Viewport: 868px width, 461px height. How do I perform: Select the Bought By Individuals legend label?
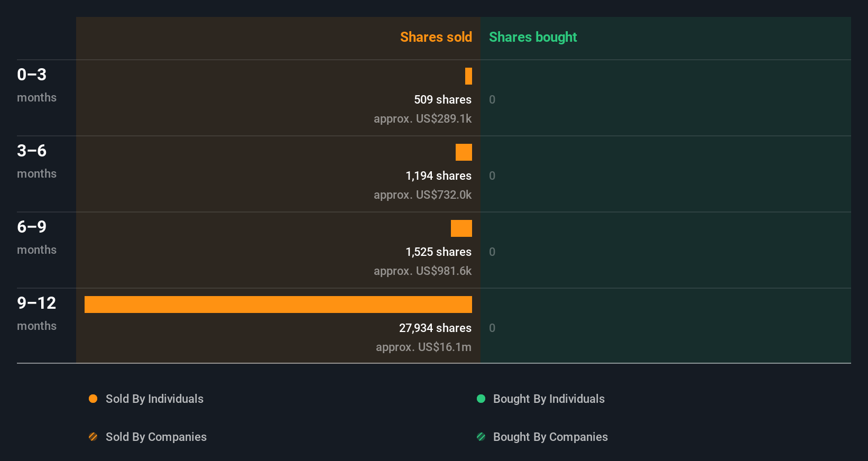[x=549, y=399]
